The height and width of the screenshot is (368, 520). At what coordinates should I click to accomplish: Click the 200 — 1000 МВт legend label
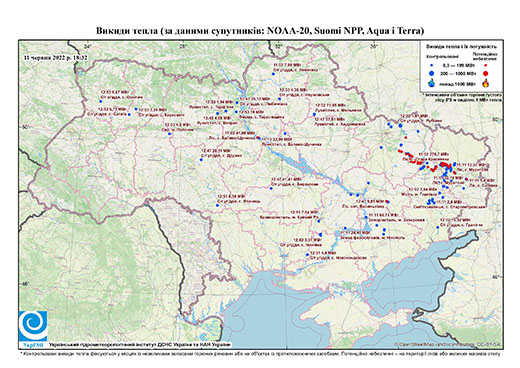[x=459, y=73]
